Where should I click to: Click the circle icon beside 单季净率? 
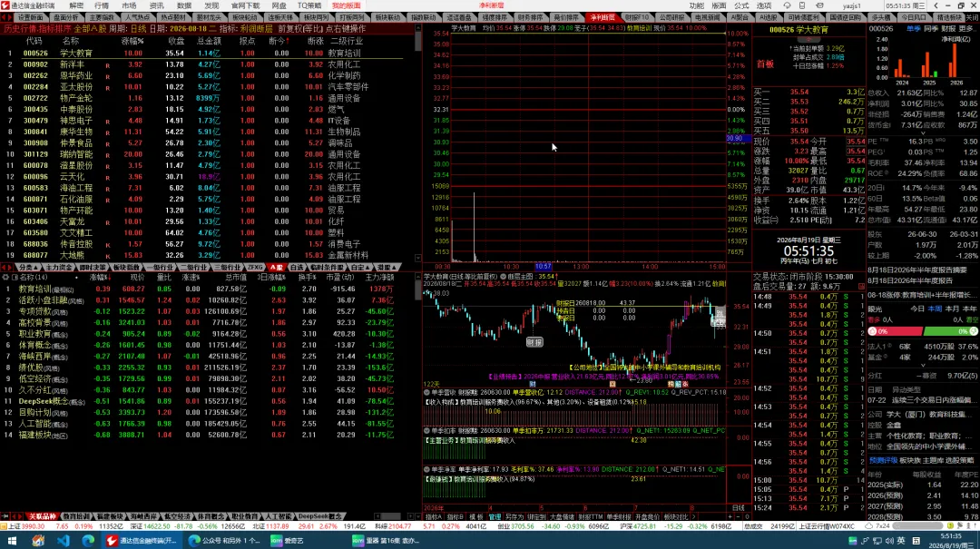(426, 469)
